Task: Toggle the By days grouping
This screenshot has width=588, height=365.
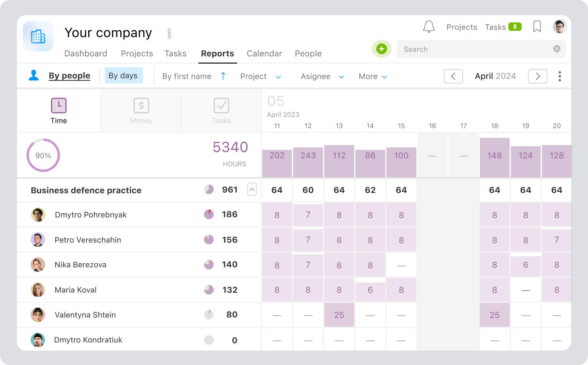Action: click(x=123, y=76)
